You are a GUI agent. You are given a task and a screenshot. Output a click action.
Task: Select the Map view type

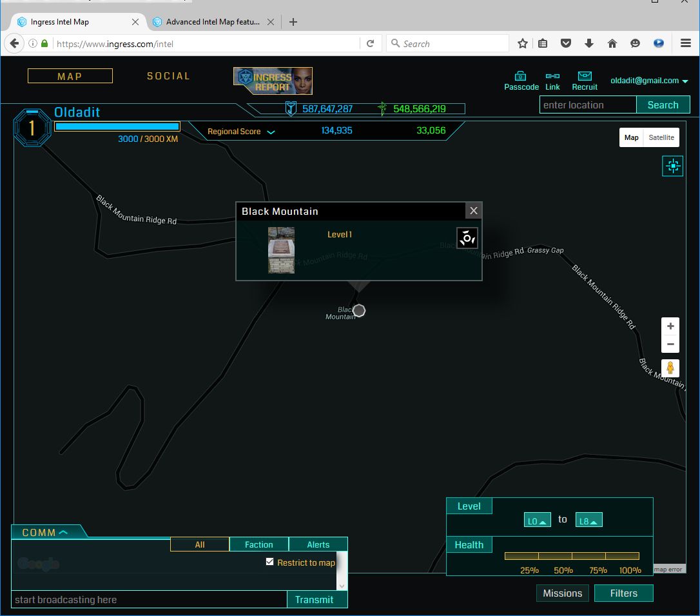631,137
